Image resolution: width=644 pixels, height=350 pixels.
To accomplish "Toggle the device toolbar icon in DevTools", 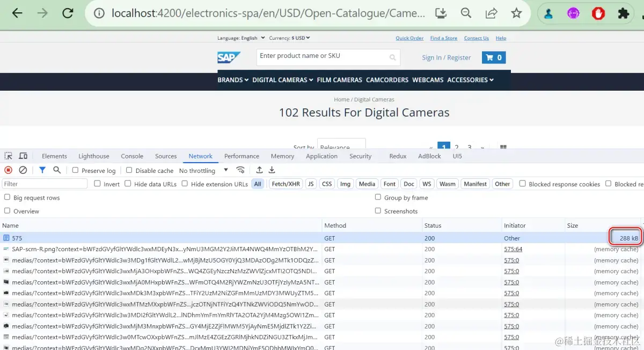I will pos(23,156).
